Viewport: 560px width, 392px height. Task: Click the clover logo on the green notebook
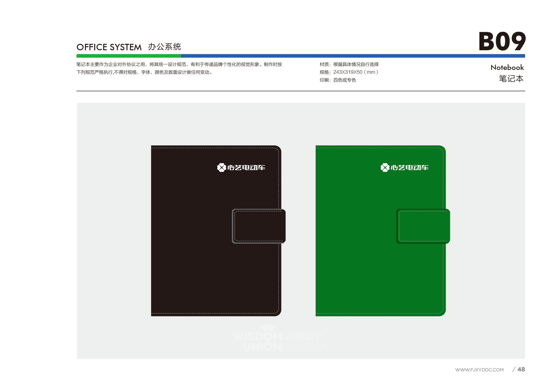[385, 168]
